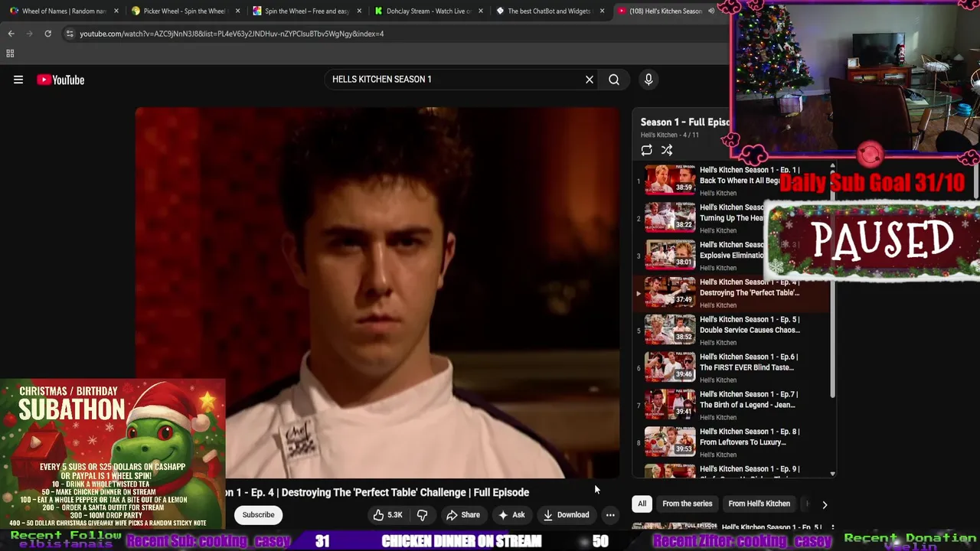
Task: Play Ep. 2 Turning Up The Heat
Action: (x=731, y=218)
